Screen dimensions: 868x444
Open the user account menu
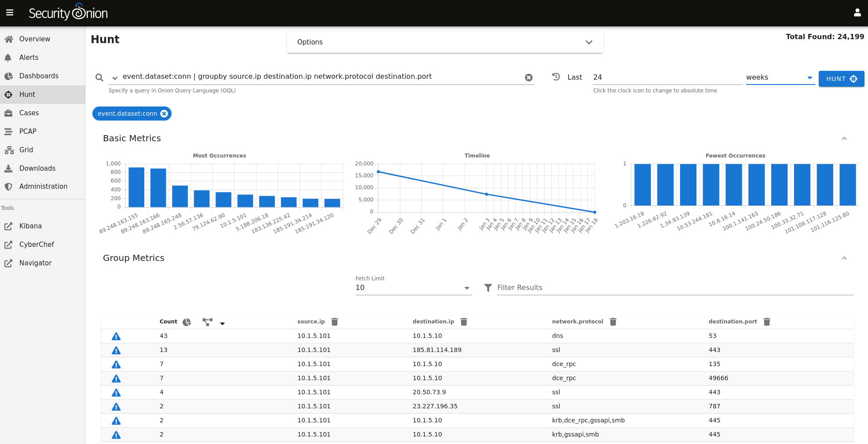857,13
